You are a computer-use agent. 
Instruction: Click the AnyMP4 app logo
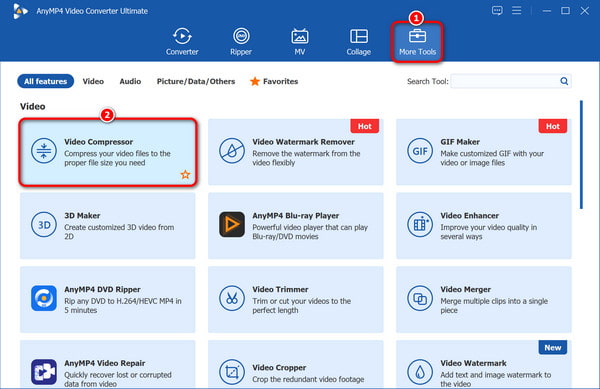click(20, 11)
